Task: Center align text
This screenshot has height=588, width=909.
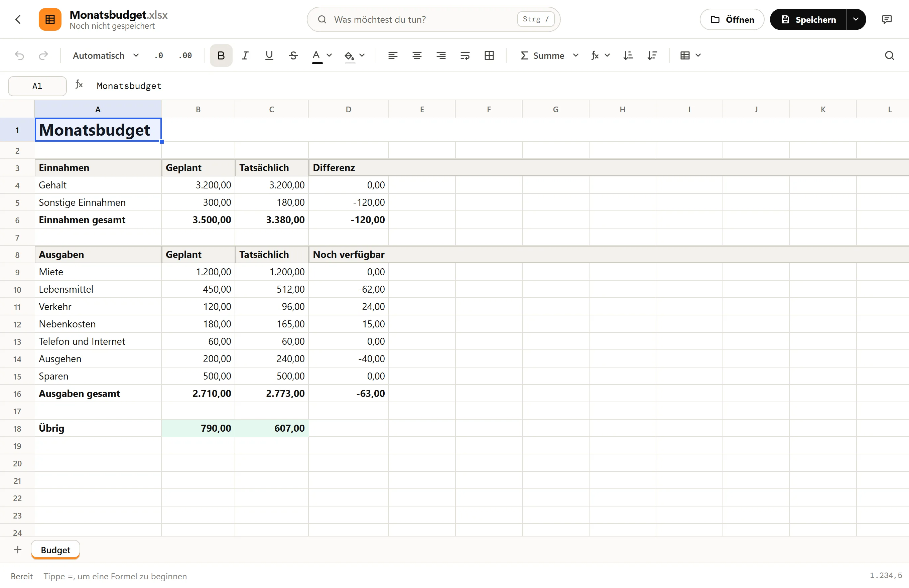Action: point(417,56)
